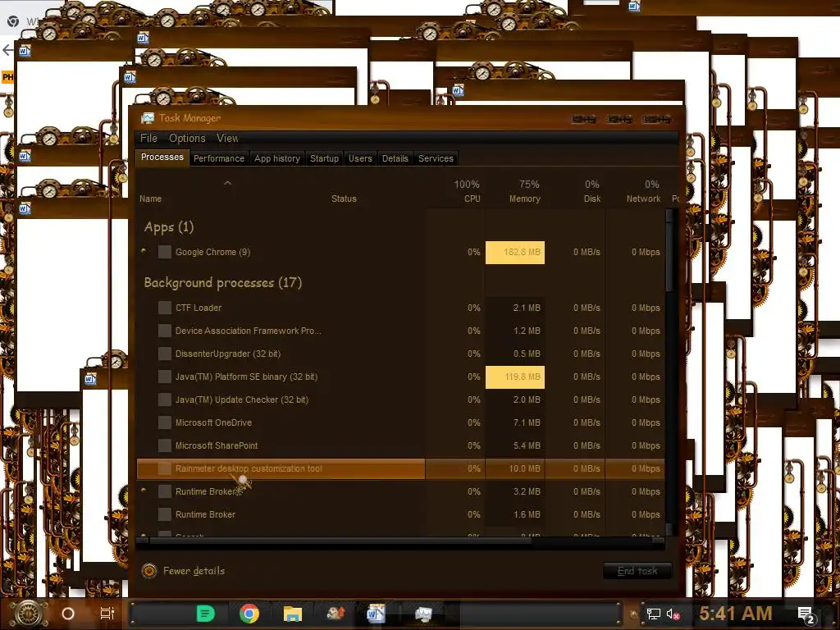The image size is (840, 630).
Task: Select the CTF Loader row
Action: [400, 308]
